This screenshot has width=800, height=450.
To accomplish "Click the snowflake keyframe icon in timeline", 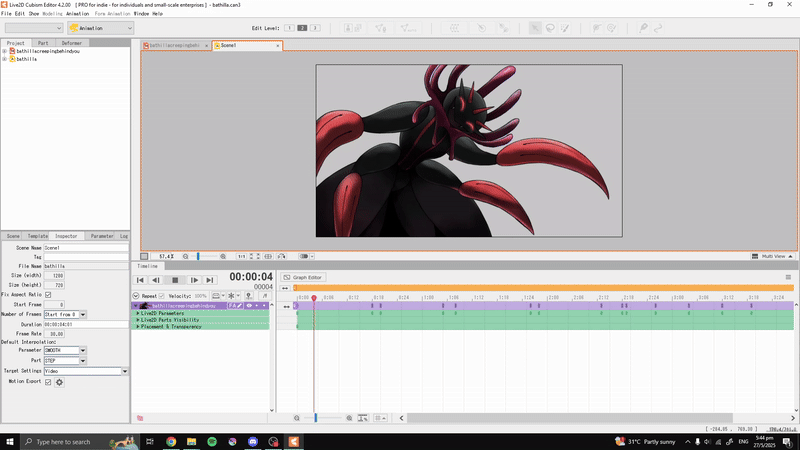I will pos(231,296).
